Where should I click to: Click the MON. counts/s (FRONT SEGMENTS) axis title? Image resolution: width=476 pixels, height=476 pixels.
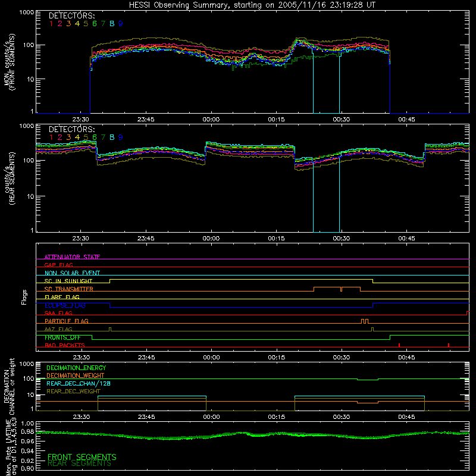pyautogui.click(x=9, y=62)
